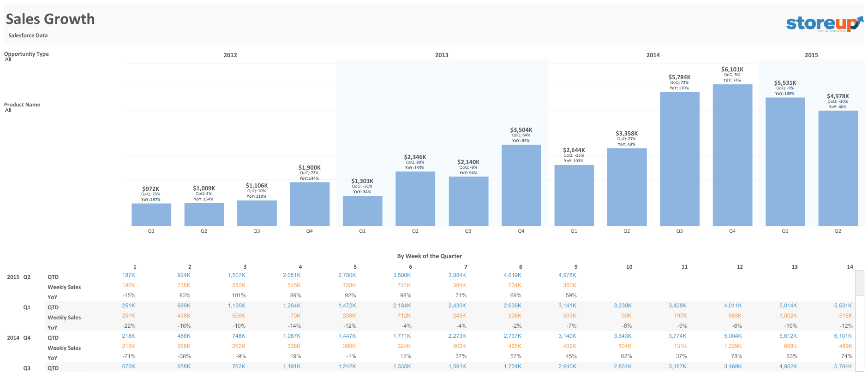Click the Salesforce Data subtitle
The height and width of the screenshot is (377, 868).
pos(28,35)
